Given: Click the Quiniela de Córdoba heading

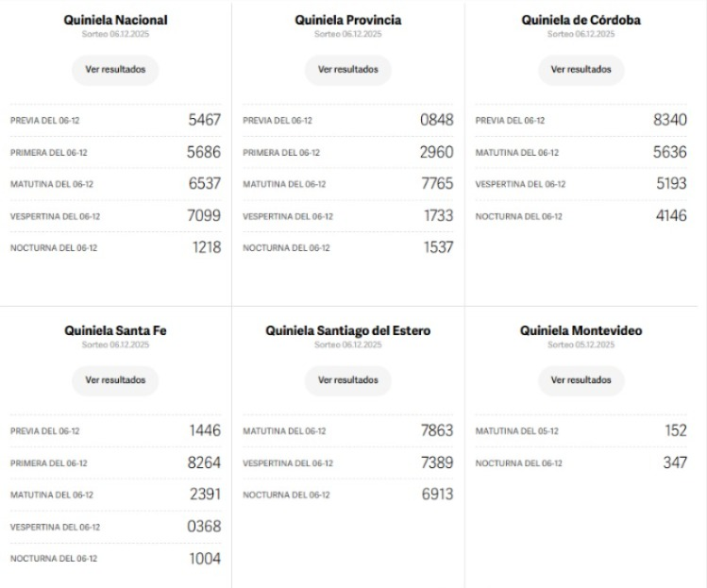Looking at the screenshot, I should [581, 20].
